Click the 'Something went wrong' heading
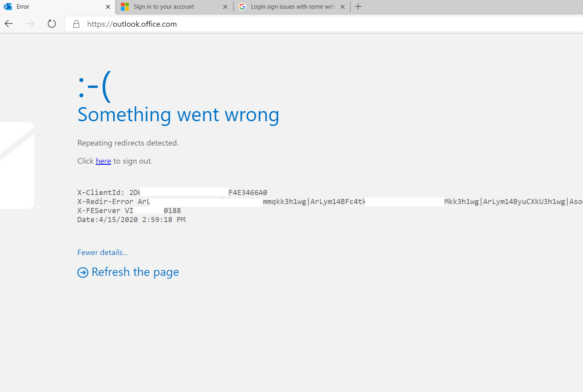Image resolution: width=583 pixels, height=392 pixels. click(178, 115)
